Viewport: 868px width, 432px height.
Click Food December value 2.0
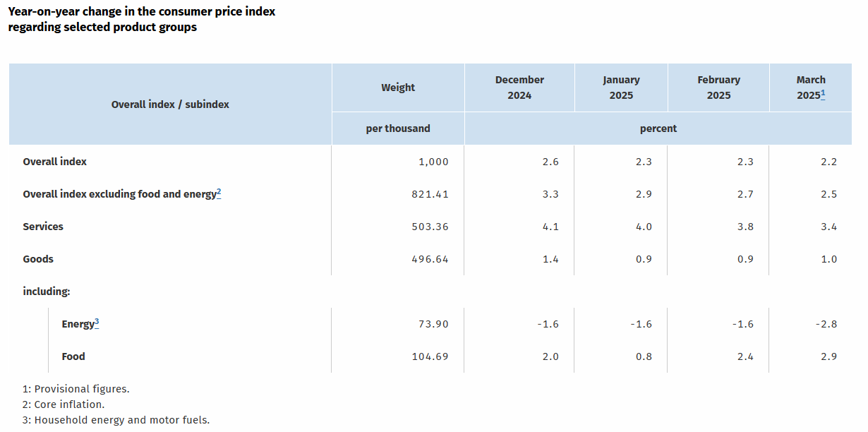coord(550,356)
